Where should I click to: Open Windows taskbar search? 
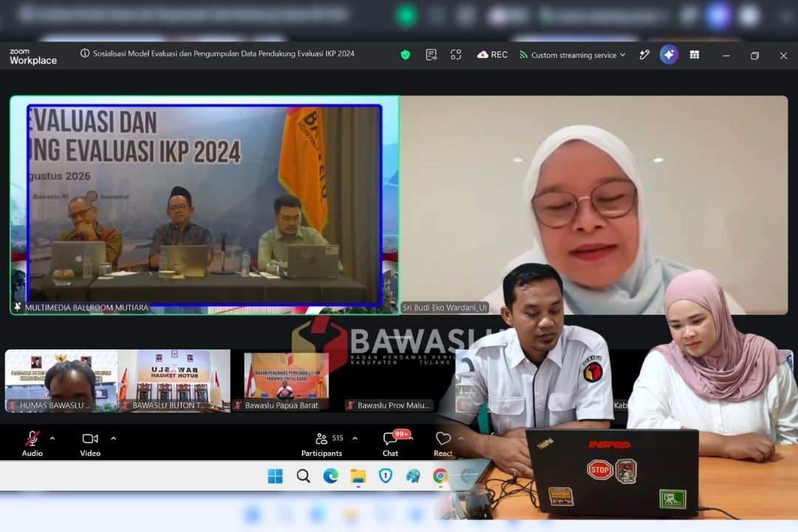pos(304,476)
